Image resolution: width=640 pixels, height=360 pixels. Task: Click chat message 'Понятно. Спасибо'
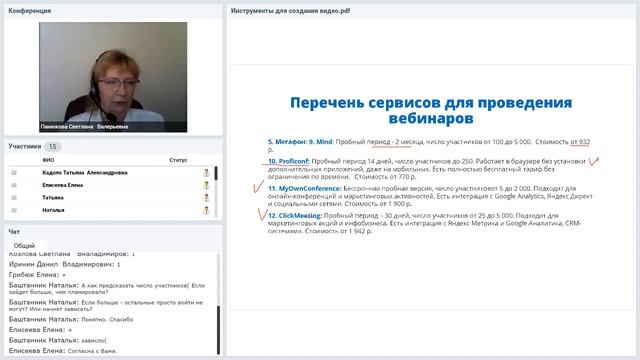point(71,319)
